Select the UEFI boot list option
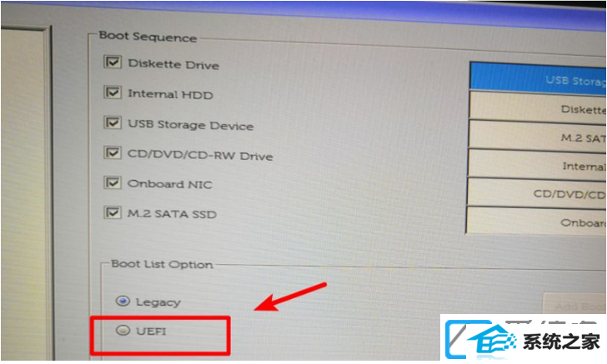This screenshot has height=364, width=607. 123,330
